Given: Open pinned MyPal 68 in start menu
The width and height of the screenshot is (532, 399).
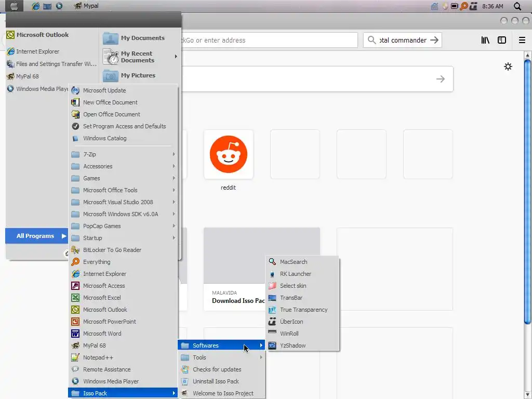Looking at the screenshot, I should [x=52, y=76].
